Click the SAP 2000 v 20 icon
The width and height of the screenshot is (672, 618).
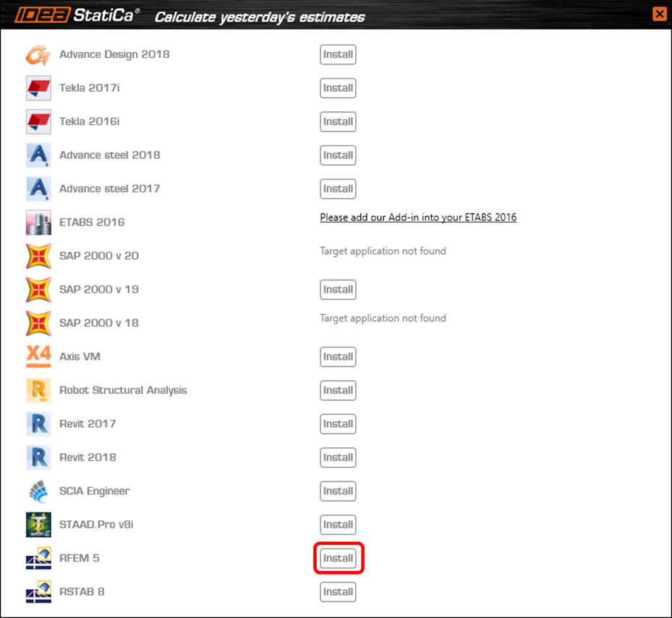click(x=38, y=256)
